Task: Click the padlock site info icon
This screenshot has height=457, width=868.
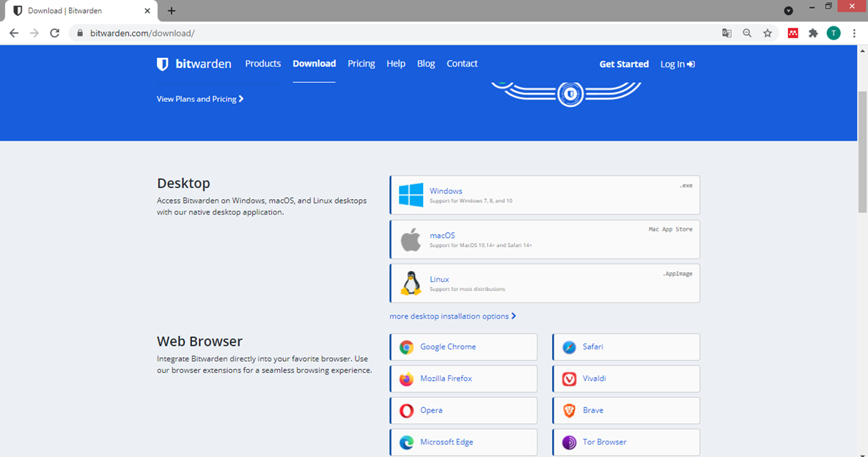Action: click(x=80, y=33)
